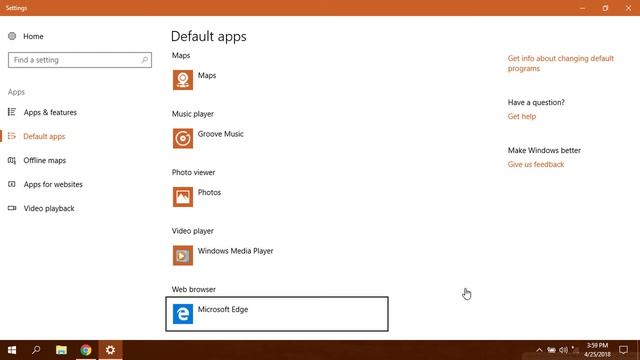The image size is (640, 360).
Task: Open Video playback section
Action: [x=49, y=208]
